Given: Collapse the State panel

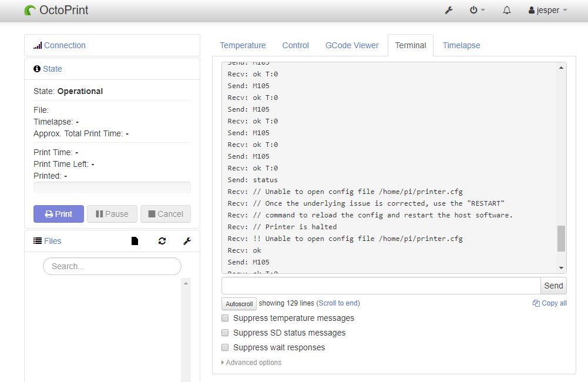Looking at the screenshot, I should (52, 69).
